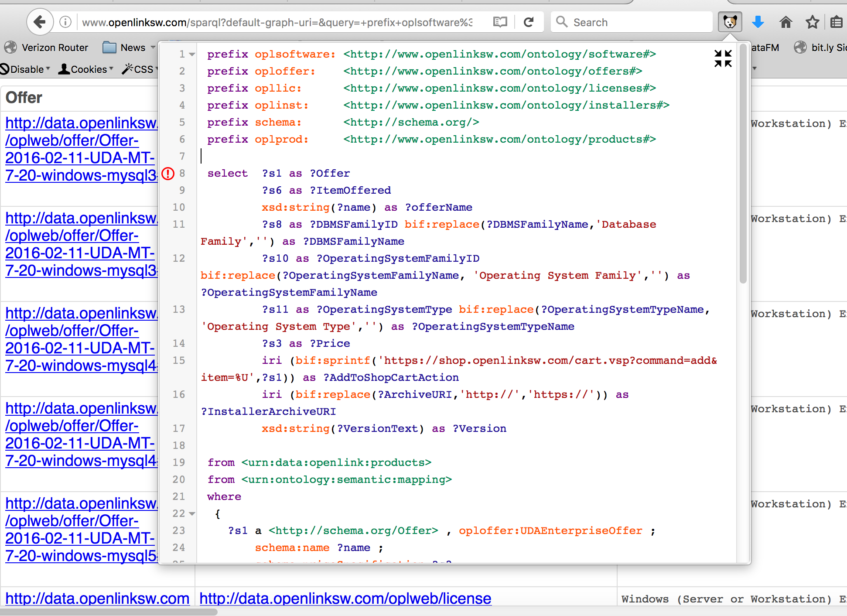Open the bit.ly Sidebar bookmark
Image resolution: width=847 pixels, height=616 pixels.
[819, 48]
